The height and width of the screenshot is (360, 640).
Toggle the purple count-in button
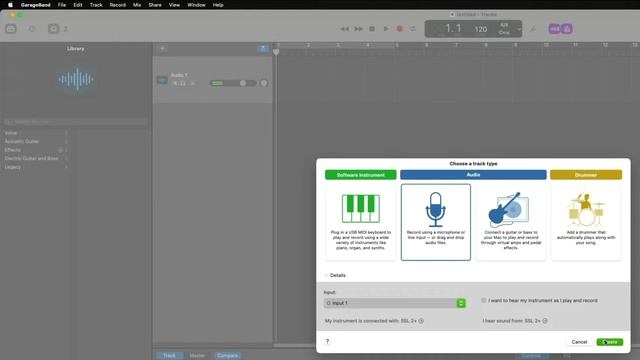click(x=554, y=29)
